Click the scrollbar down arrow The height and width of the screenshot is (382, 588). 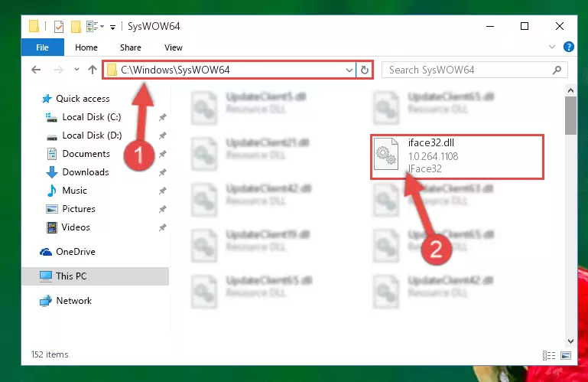[x=570, y=341]
